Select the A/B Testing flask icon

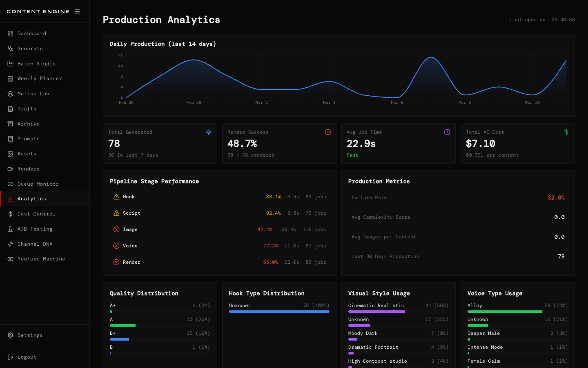coord(10,229)
